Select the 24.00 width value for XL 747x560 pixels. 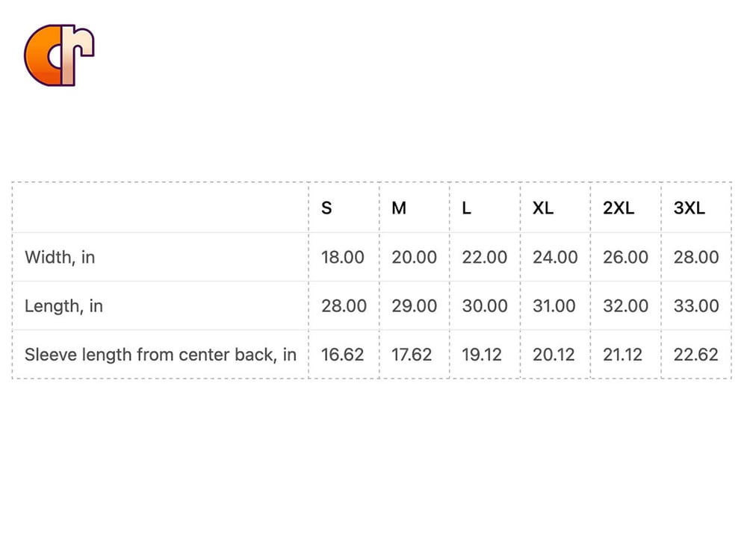pyautogui.click(x=555, y=258)
